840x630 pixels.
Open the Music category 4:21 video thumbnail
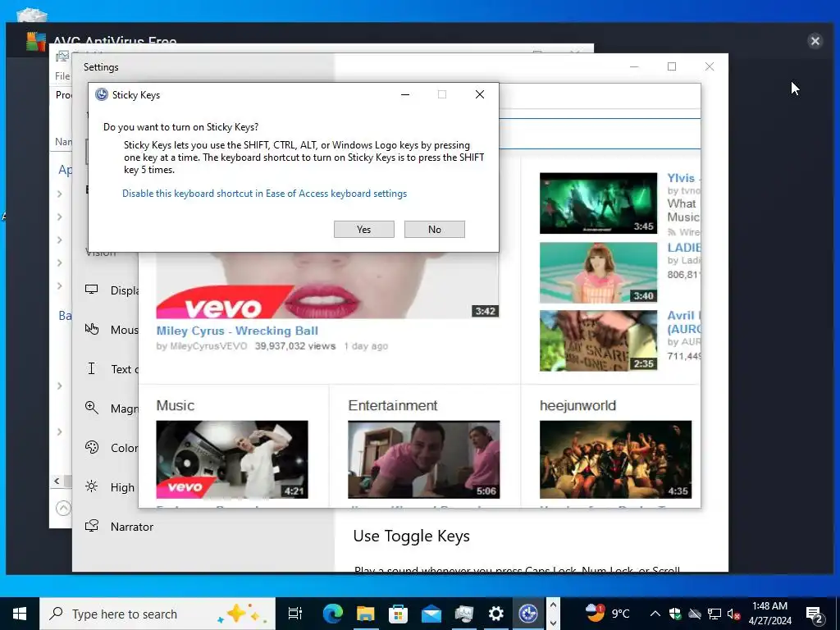(x=232, y=459)
